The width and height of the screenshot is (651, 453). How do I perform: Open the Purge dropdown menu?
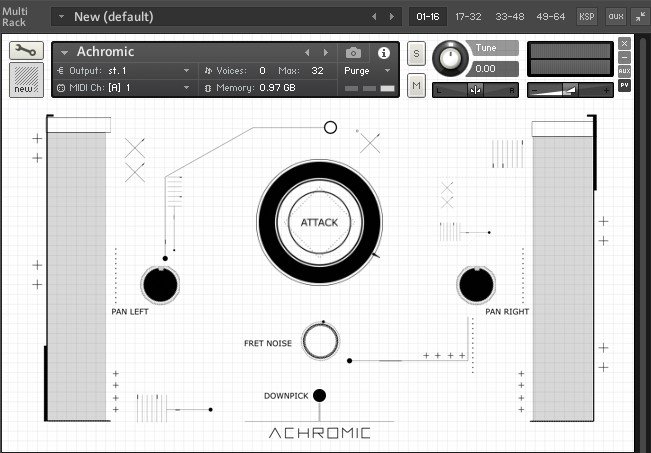tap(387, 71)
